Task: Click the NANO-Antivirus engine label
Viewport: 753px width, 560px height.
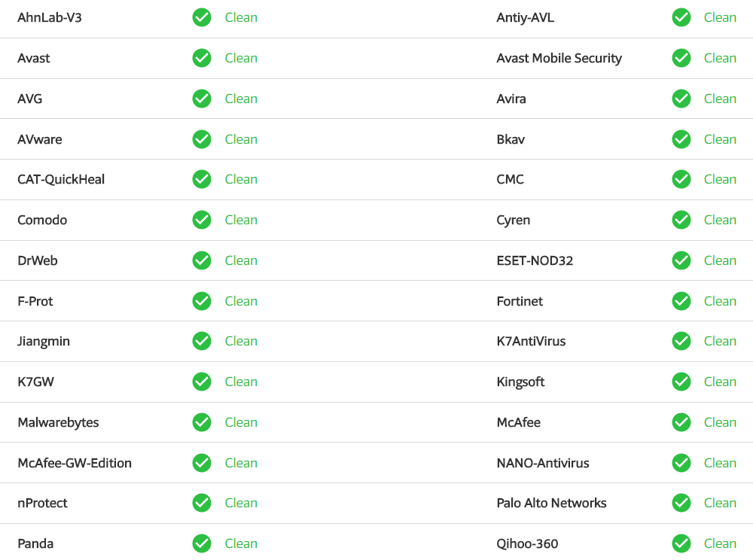Action: [x=543, y=463]
